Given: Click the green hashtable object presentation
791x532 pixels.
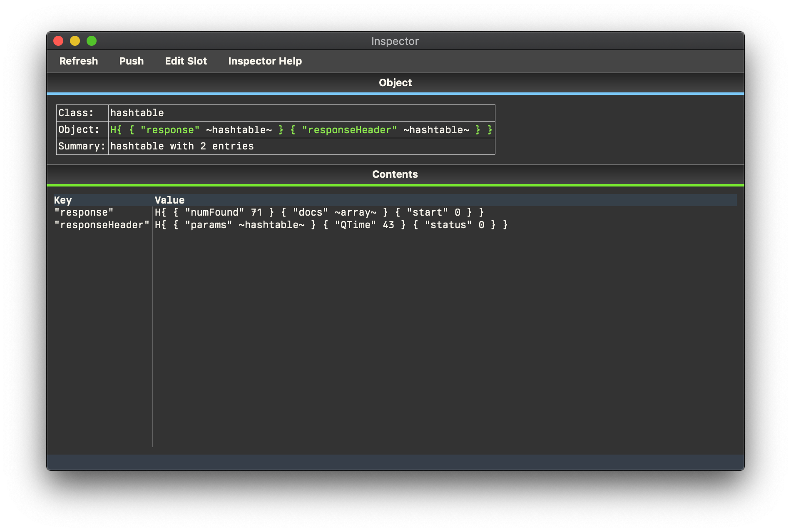Looking at the screenshot, I should pos(301,130).
